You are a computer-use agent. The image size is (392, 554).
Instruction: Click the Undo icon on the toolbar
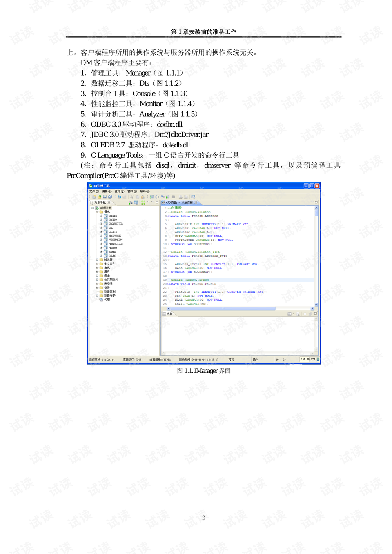118,196
